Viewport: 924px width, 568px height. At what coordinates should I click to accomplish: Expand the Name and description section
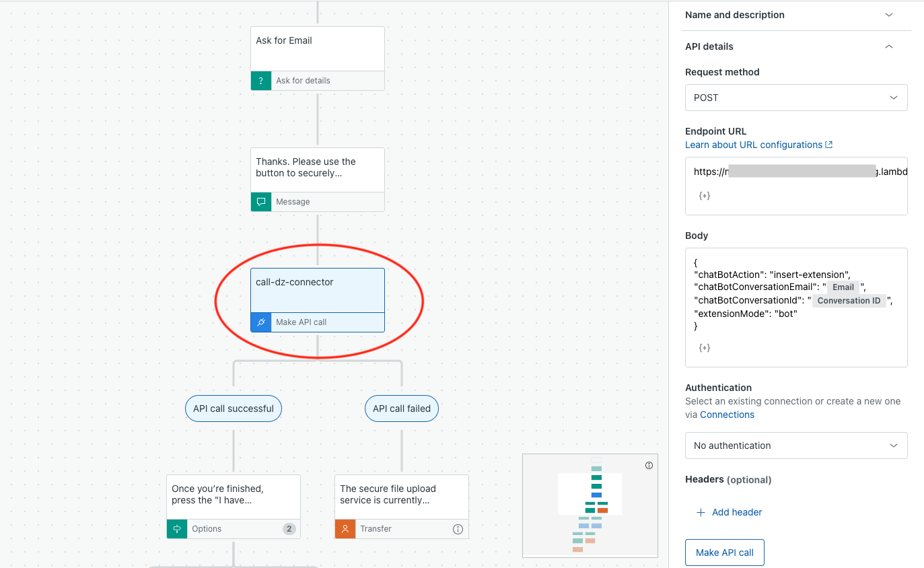pos(796,15)
